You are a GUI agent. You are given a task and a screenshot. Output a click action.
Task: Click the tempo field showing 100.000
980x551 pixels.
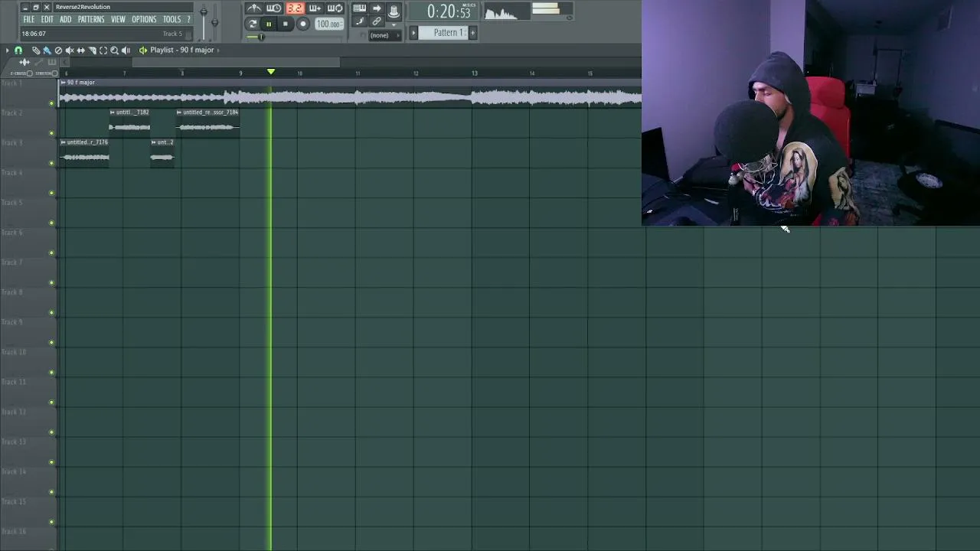[328, 24]
